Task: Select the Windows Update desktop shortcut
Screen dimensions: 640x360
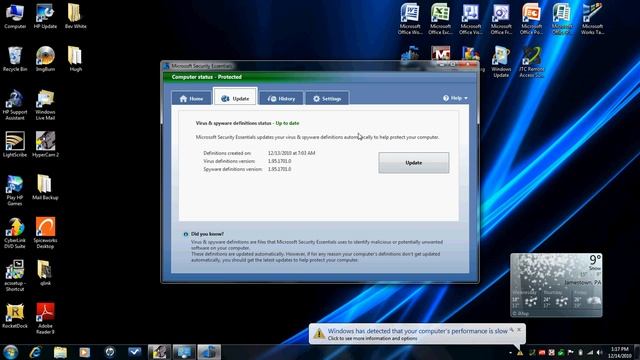Action: click(501, 62)
